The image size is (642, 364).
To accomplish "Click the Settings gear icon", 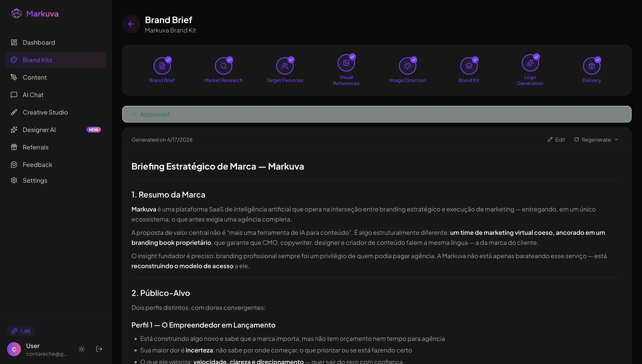I will 14,180.
